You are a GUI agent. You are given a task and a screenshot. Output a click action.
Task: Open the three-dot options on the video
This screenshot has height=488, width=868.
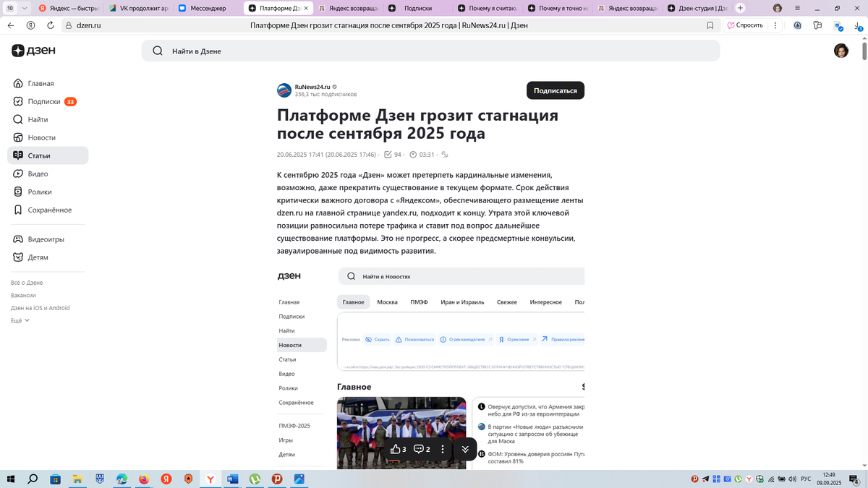point(444,449)
